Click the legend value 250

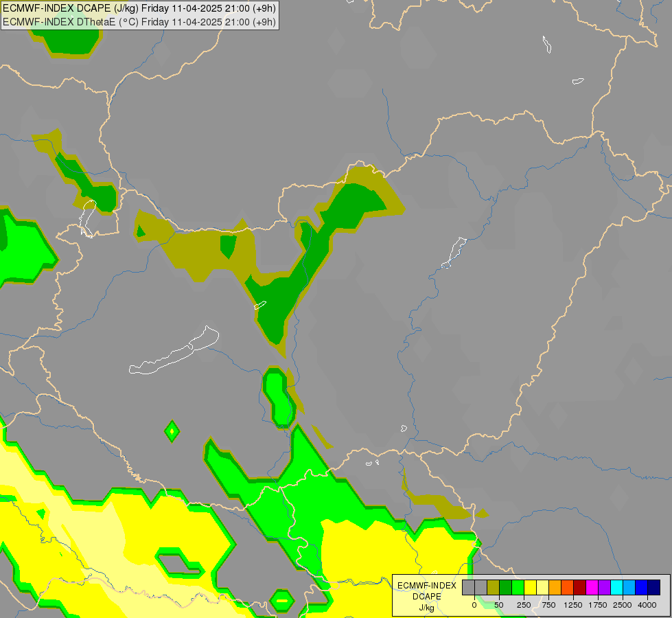tap(524, 605)
